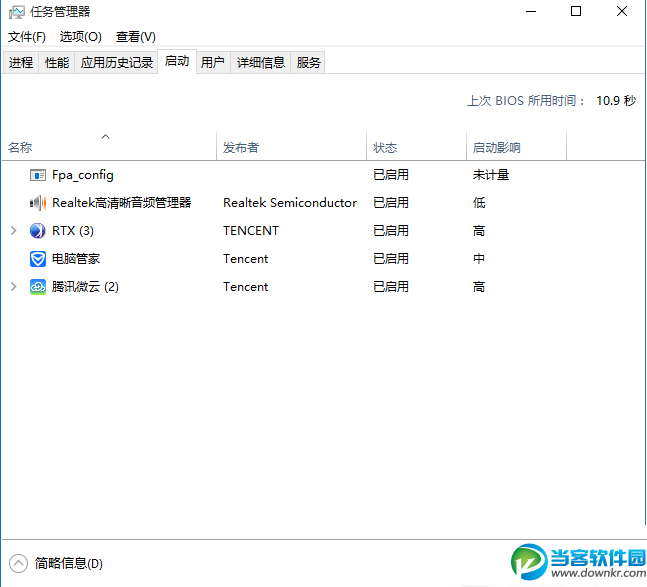Sort by the 启动影响 column header
Viewport: 647px width, 587px height.
[517, 146]
